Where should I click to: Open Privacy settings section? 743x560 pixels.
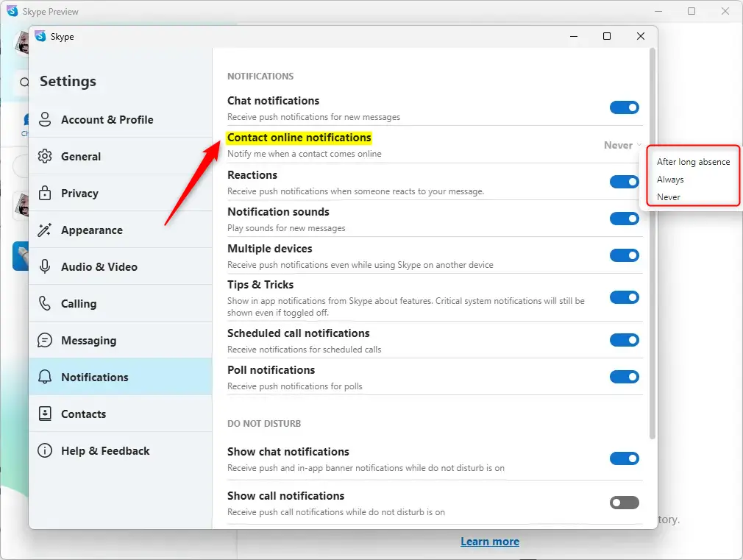(121, 193)
